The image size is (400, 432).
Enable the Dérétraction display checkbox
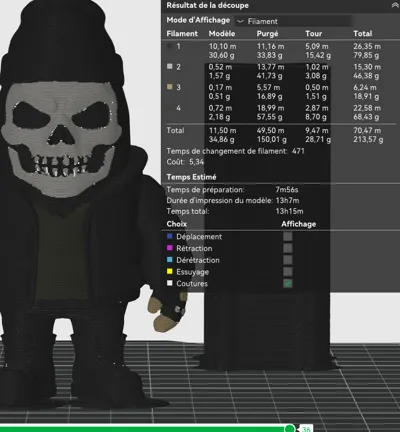287,260
